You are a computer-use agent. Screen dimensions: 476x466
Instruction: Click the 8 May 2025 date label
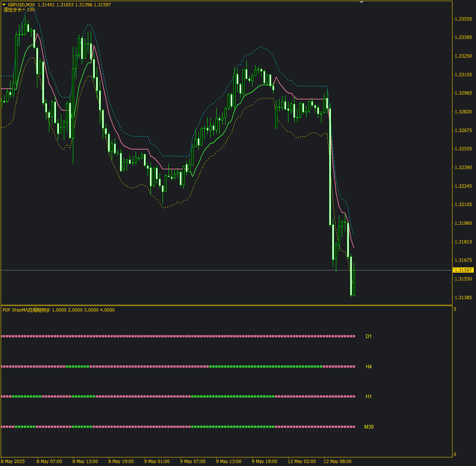pos(13,461)
